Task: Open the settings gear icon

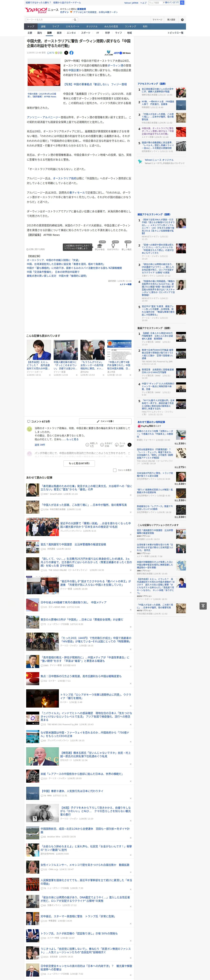Action: click(x=182, y=20)
